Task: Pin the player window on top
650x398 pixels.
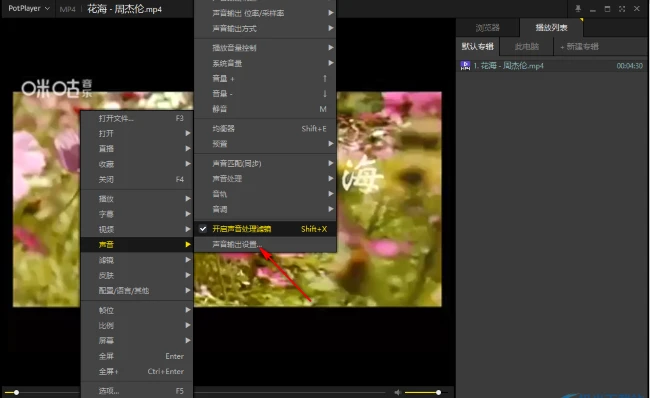Action: 578,9
